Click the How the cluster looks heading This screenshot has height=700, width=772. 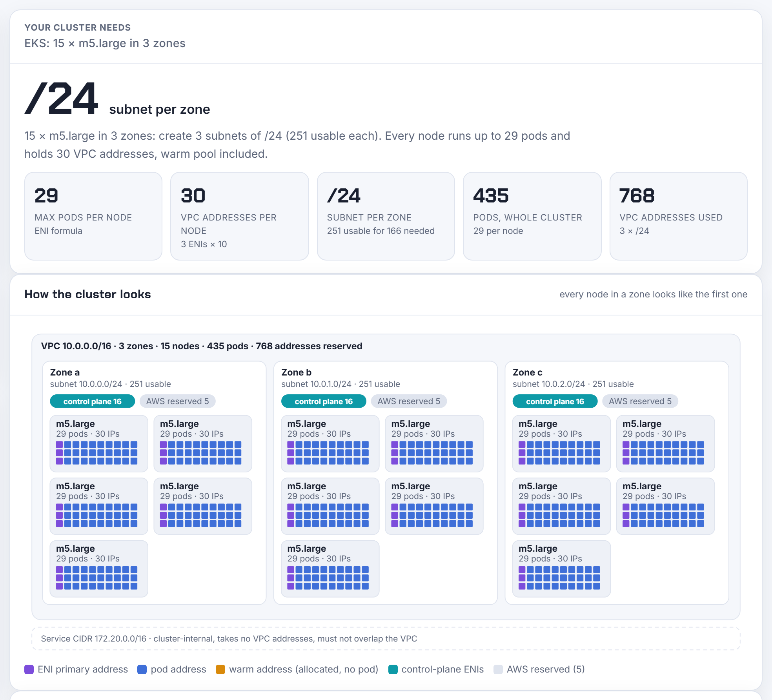point(87,294)
